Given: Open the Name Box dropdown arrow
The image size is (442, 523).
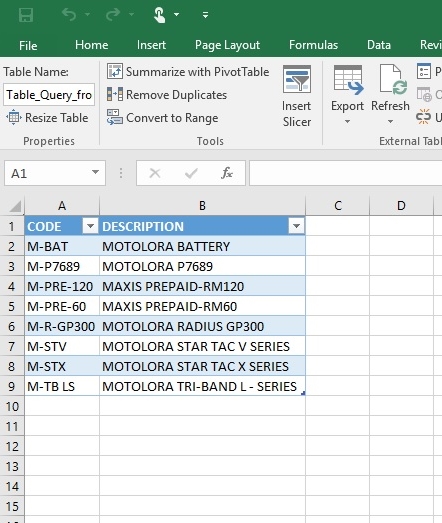Looking at the screenshot, I should [95, 172].
